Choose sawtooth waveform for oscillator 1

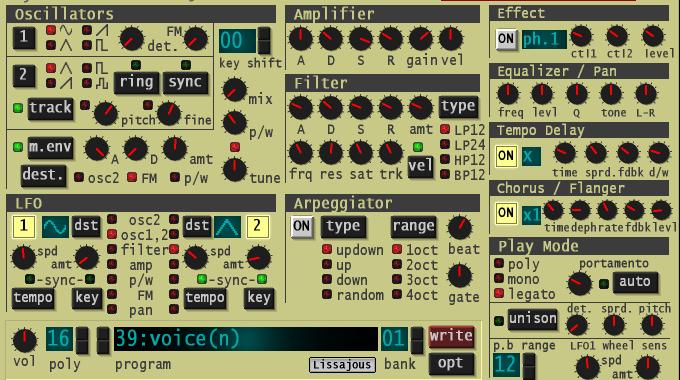[87, 30]
